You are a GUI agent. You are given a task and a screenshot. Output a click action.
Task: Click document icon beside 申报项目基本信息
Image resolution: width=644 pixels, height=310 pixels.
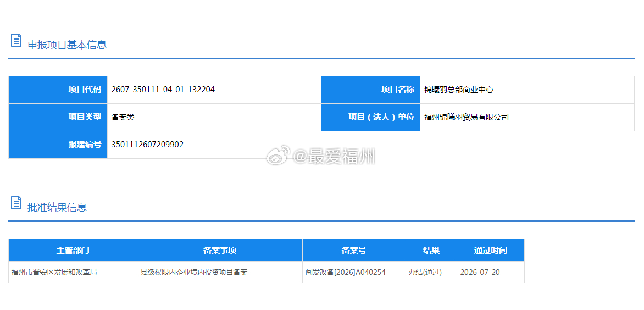click(x=16, y=40)
